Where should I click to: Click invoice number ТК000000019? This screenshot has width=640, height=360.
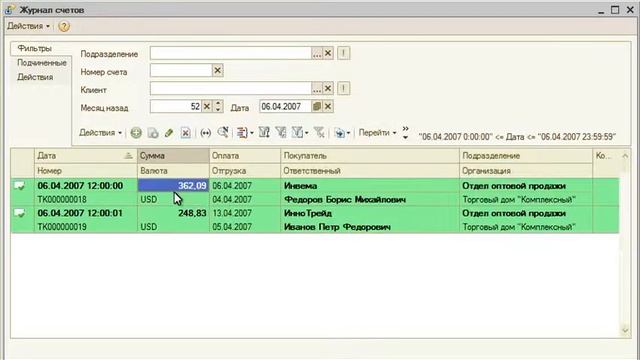[62, 227]
